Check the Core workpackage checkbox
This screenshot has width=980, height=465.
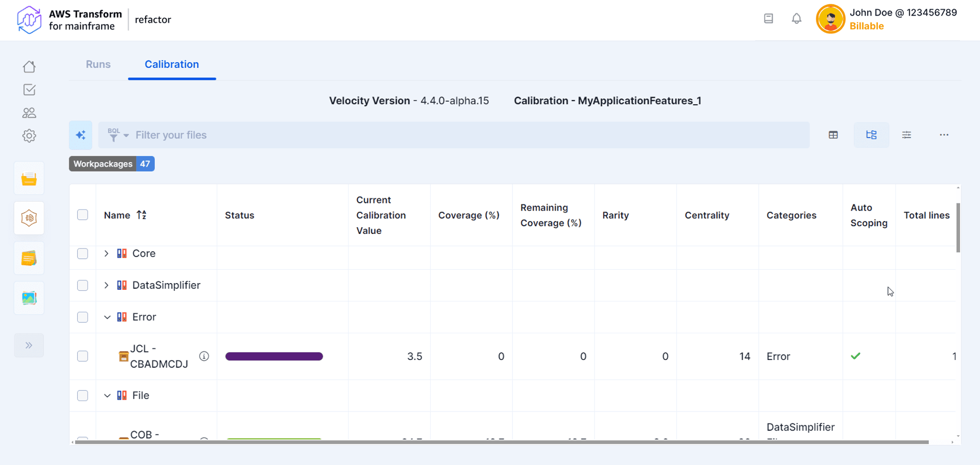(83, 254)
